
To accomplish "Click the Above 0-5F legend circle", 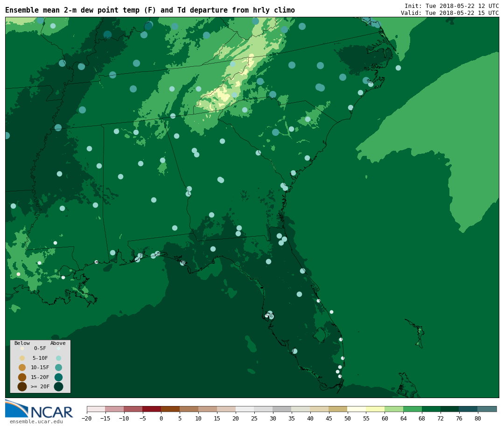I will (x=58, y=348).
